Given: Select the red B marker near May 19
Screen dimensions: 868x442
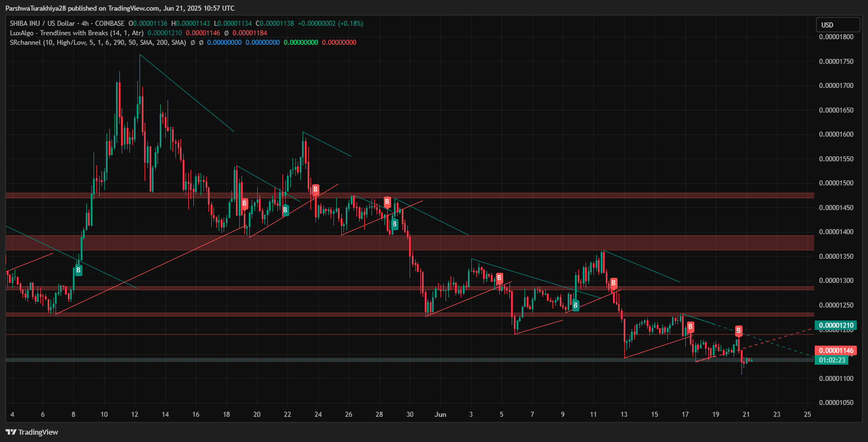Looking at the screenshot, I should [x=244, y=203].
